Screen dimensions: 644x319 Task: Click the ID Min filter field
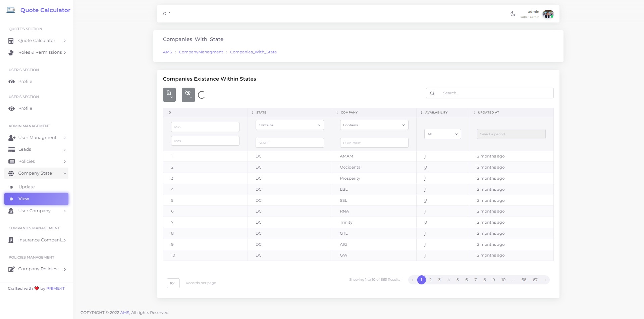[205, 127]
